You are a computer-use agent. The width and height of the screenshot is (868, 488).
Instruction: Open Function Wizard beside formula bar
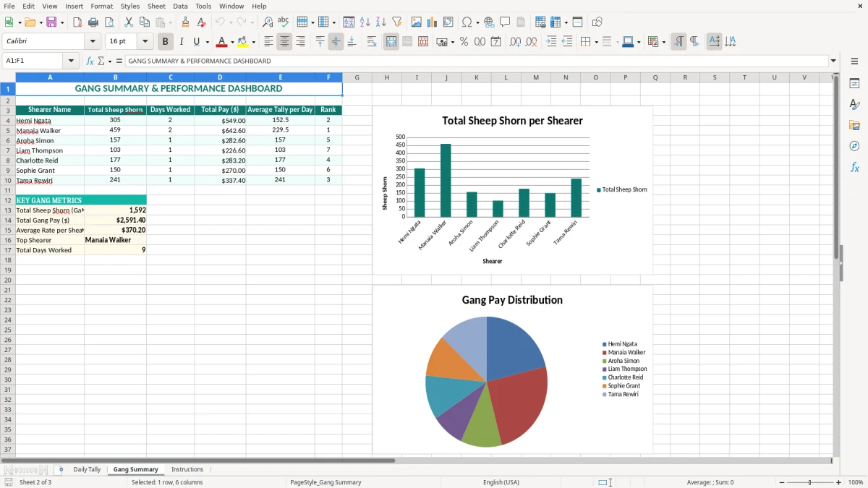tap(90, 61)
